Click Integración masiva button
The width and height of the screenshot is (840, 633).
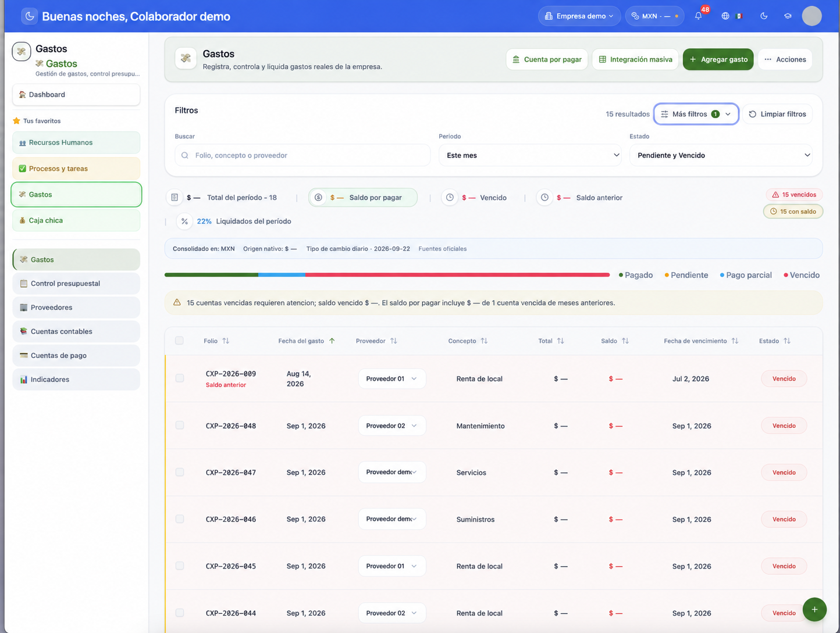(635, 59)
